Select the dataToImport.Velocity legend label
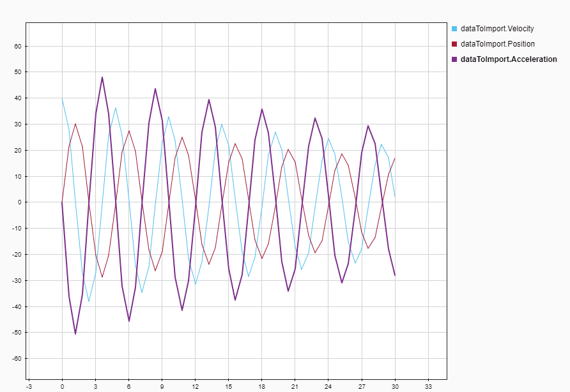570x392 pixels. 497,29
